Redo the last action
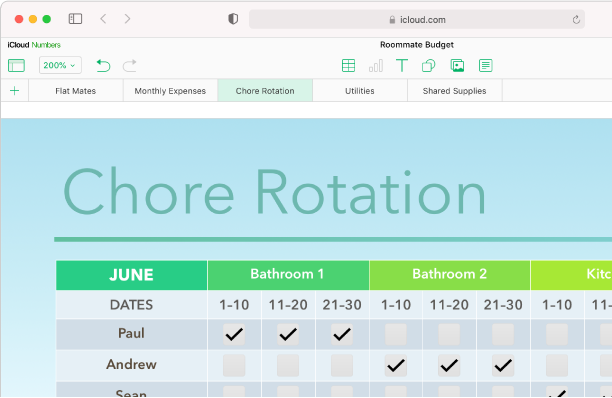This screenshot has height=398, width=612. pos(130,65)
